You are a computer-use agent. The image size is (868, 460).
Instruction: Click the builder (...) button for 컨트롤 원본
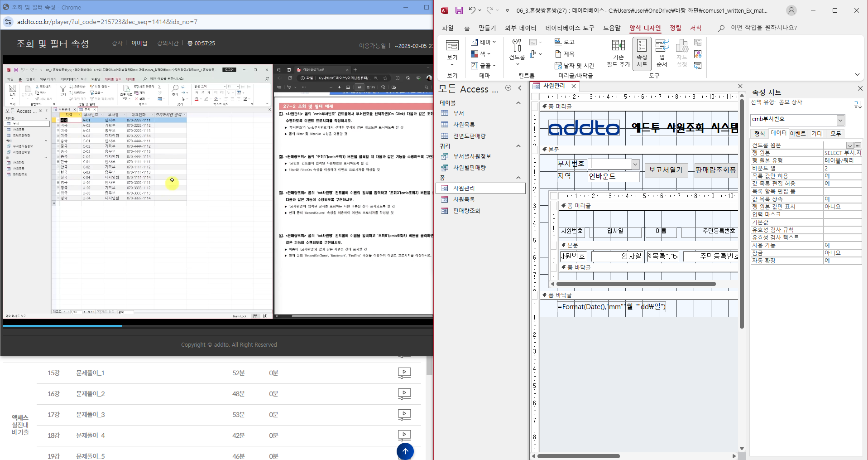point(858,145)
